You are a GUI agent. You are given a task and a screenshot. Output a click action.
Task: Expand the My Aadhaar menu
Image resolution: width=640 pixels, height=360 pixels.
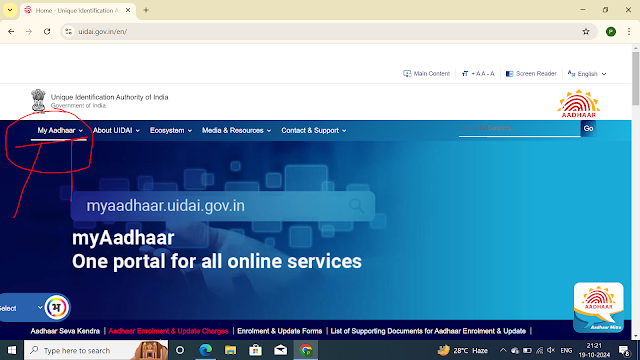[60, 130]
